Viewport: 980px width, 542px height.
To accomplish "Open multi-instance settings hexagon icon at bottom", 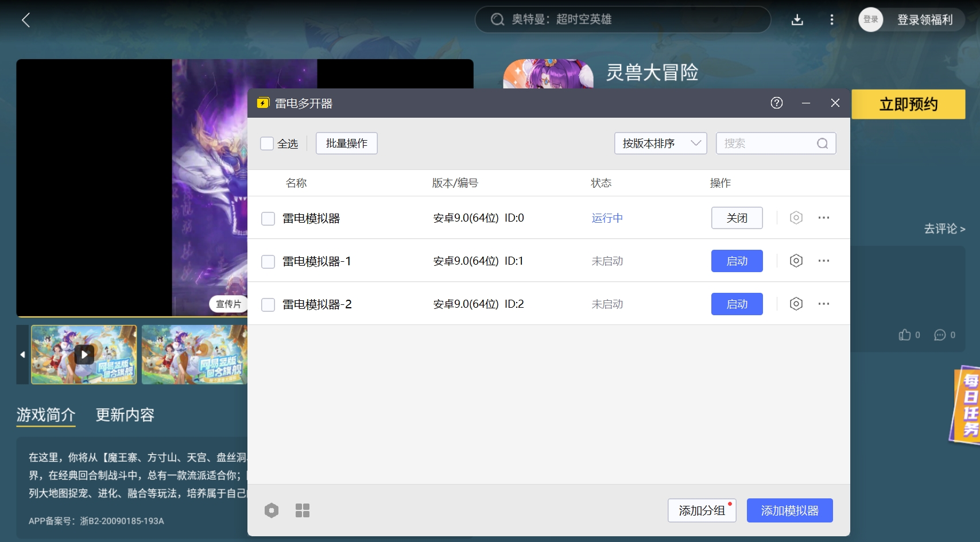I will [x=272, y=510].
